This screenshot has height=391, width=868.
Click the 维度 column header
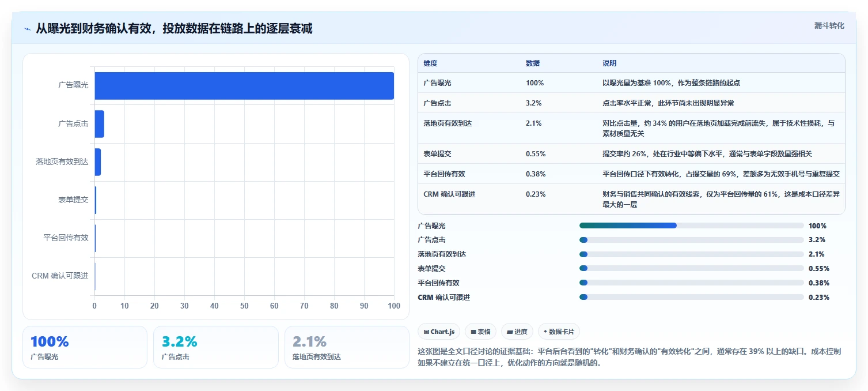(x=430, y=63)
